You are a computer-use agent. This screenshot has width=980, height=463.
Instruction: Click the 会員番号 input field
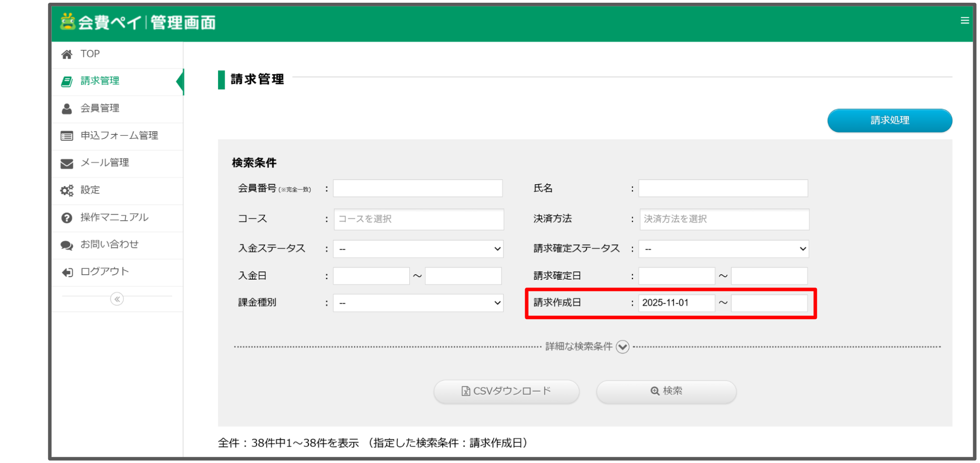click(x=418, y=188)
